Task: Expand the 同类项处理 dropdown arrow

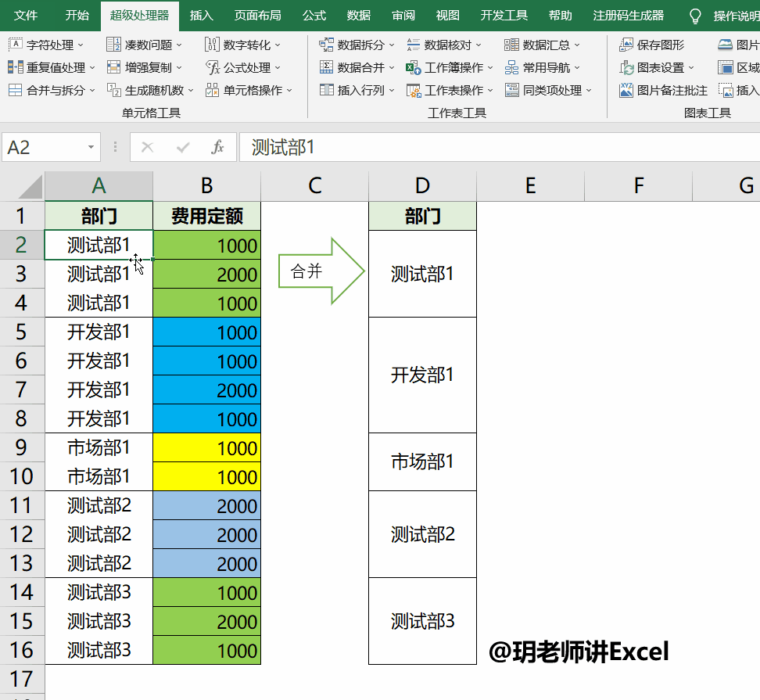Action: coord(589,90)
